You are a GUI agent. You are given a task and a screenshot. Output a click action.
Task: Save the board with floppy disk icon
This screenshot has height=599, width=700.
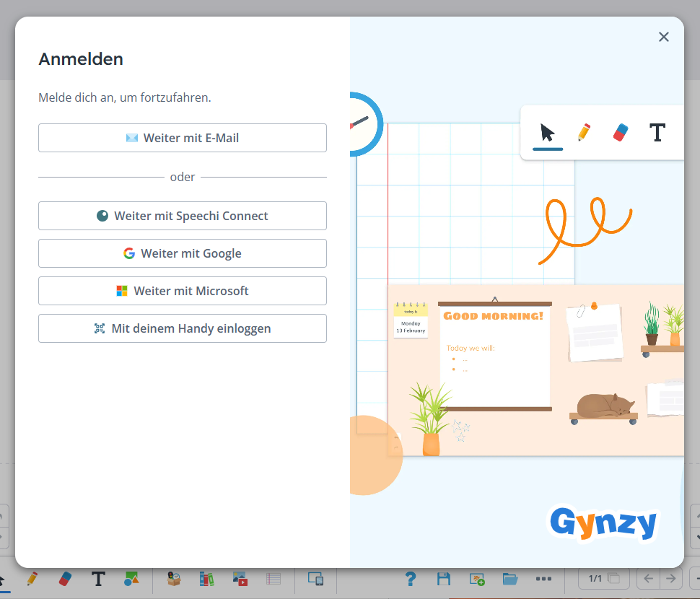(x=444, y=579)
